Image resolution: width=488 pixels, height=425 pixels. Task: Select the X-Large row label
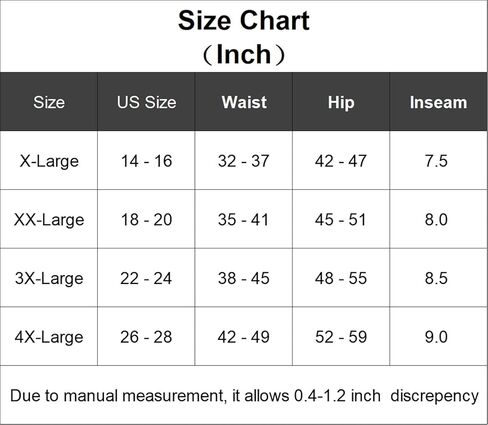point(49,161)
